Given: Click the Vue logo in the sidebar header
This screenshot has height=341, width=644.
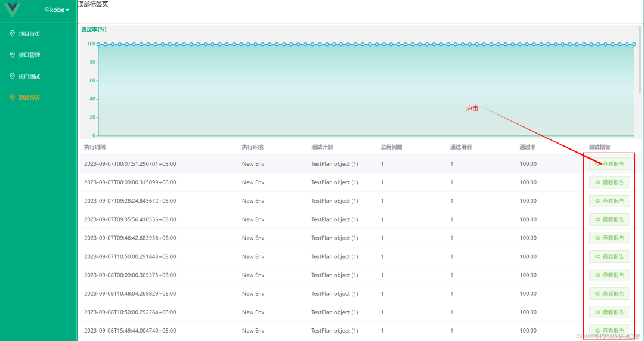Looking at the screenshot, I should 13,9.
